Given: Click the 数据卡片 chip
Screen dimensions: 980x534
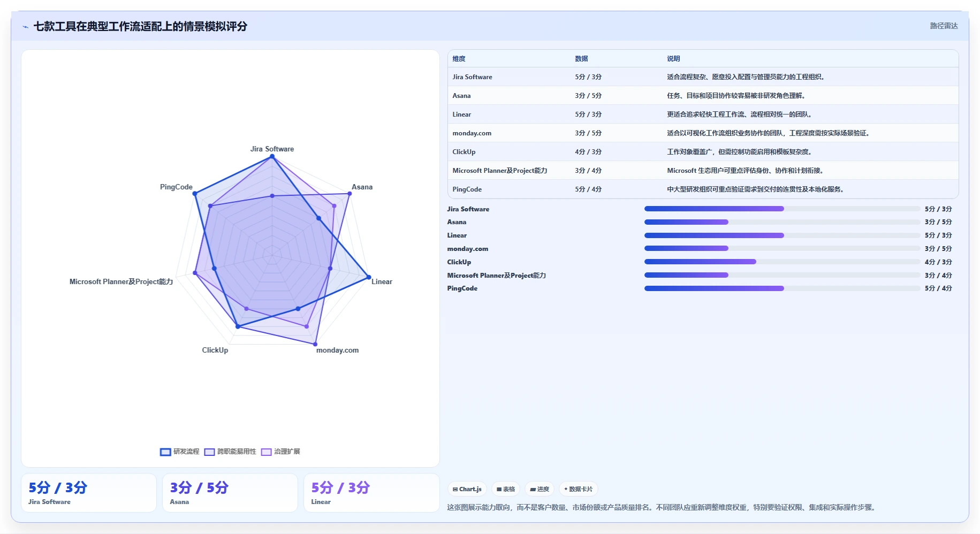Looking at the screenshot, I should [x=579, y=489].
